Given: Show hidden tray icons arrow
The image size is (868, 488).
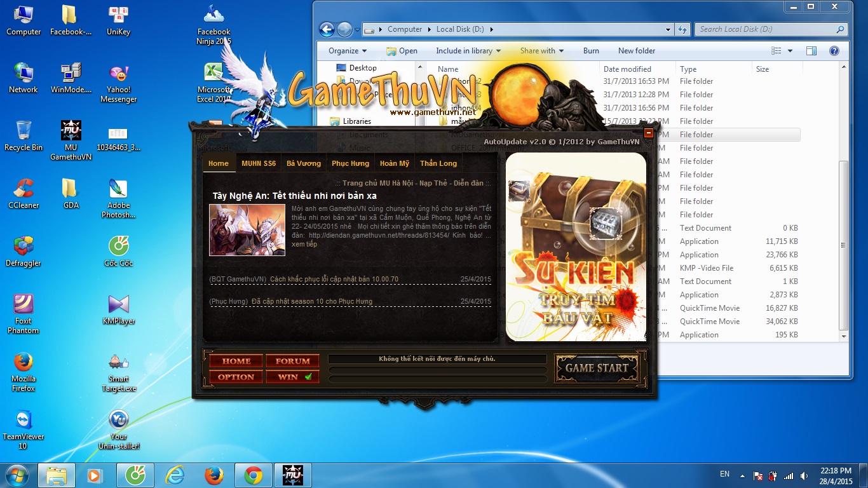Looking at the screenshot, I should point(741,475).
